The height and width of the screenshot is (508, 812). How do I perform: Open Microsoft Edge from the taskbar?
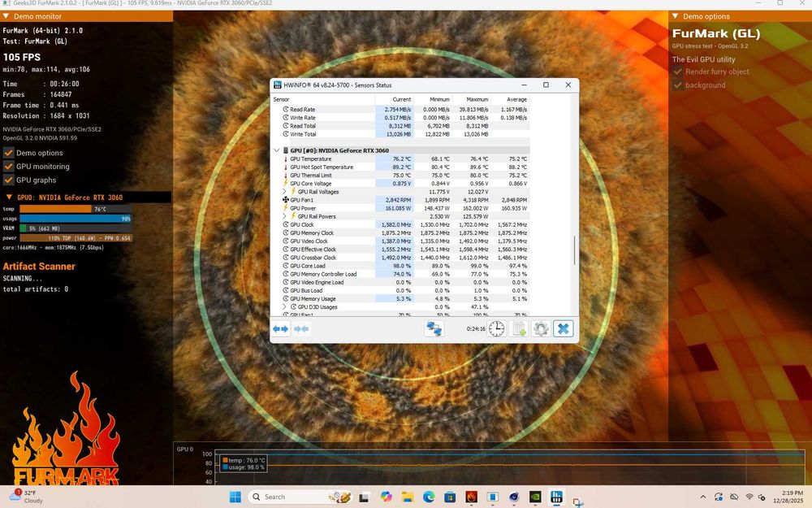click(x=429, y=497)
